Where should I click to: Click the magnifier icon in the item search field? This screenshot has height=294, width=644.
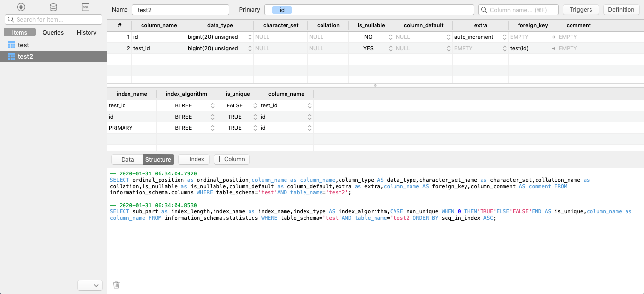click(10, 19)
